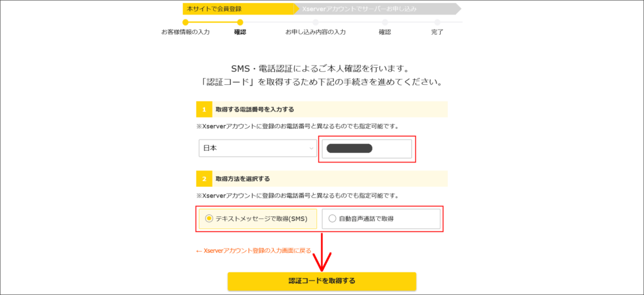This screenshot has width=644, height=295.
Task: Select テキストメッセージで取得(SMS) radio button
Action: click(x=257, y=219)
